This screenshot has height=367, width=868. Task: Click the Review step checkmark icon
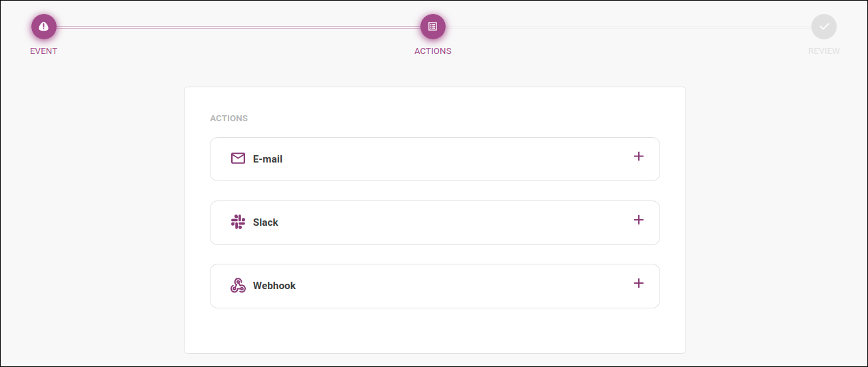pyautogui.click(x=824, y=27)
